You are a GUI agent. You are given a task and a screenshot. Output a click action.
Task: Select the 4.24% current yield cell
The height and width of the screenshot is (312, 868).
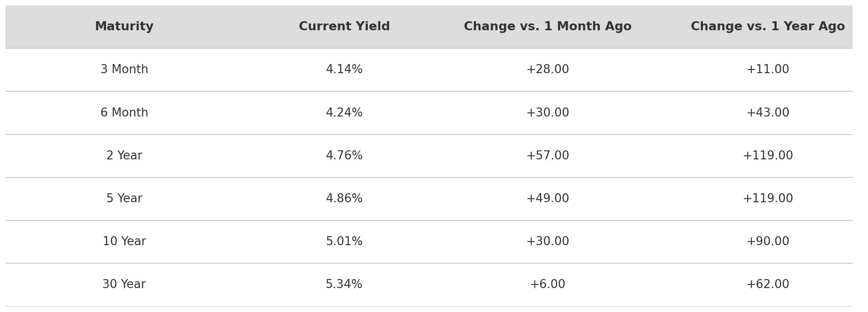344,113
